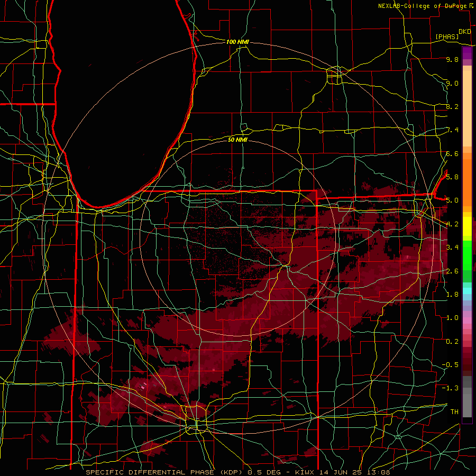The width and height of the screenshot is (476, 476).
Task: Click the 1.0 scale value
Action: click(x=452, y=318)
